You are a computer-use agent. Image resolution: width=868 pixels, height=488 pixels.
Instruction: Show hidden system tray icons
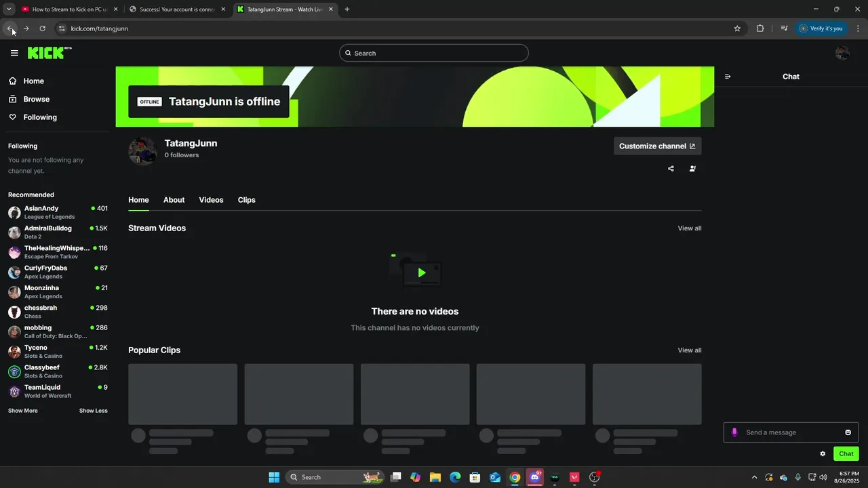click(x=754, y=477)
